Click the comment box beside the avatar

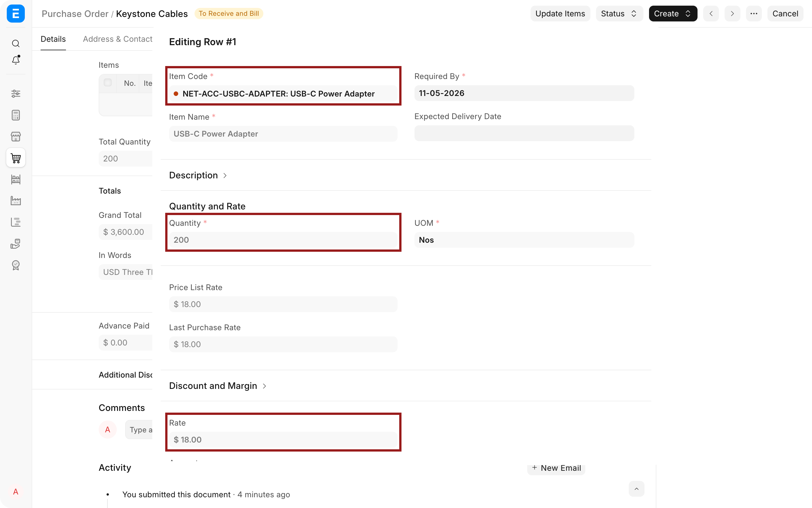139,430
